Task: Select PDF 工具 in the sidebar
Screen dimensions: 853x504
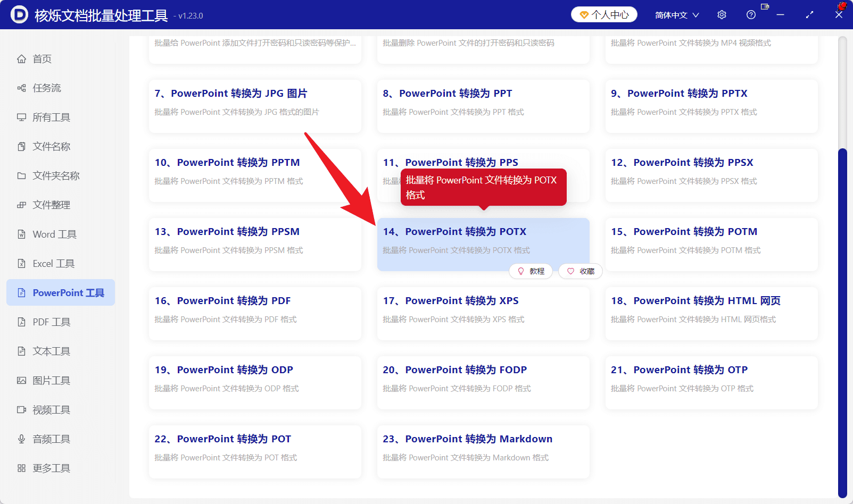Action: (61, 322)
